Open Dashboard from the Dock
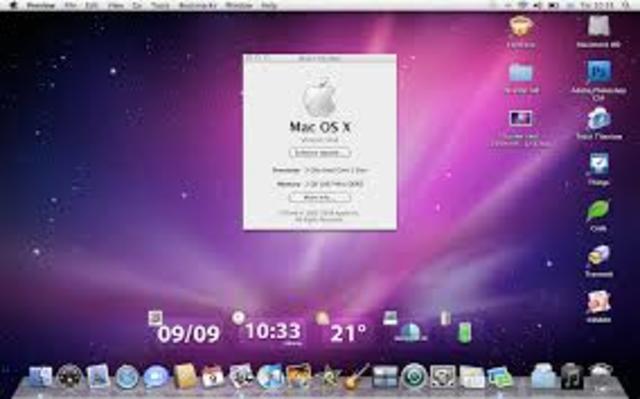This screenshot has height=399, width=640. pos(69,376)
